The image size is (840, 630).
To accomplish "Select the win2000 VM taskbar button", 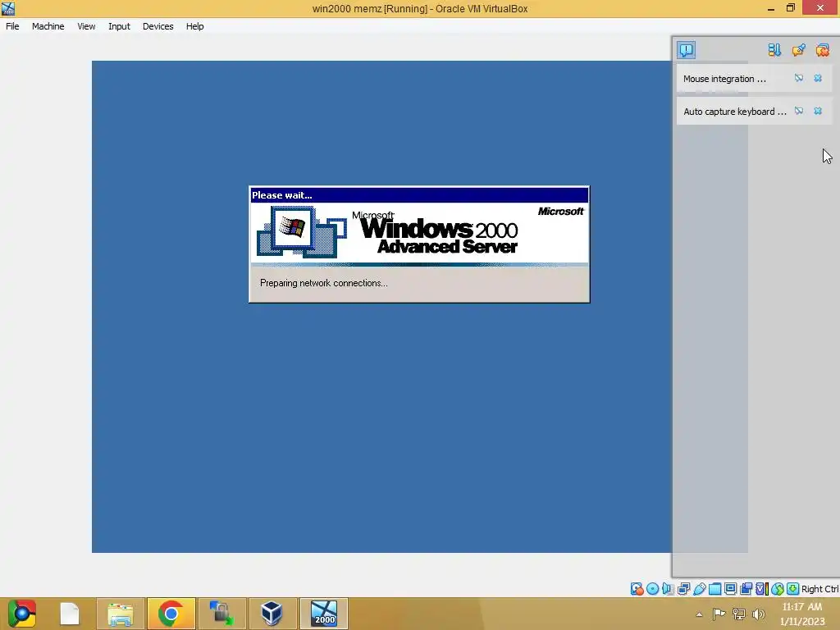I will [x=324, y=614].
